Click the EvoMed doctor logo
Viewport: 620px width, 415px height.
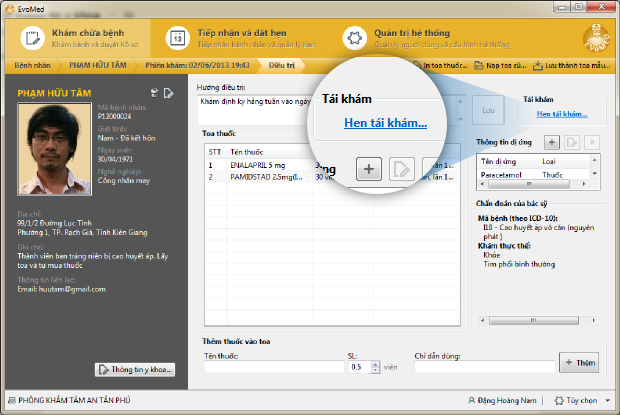click(x=596, y=38)
